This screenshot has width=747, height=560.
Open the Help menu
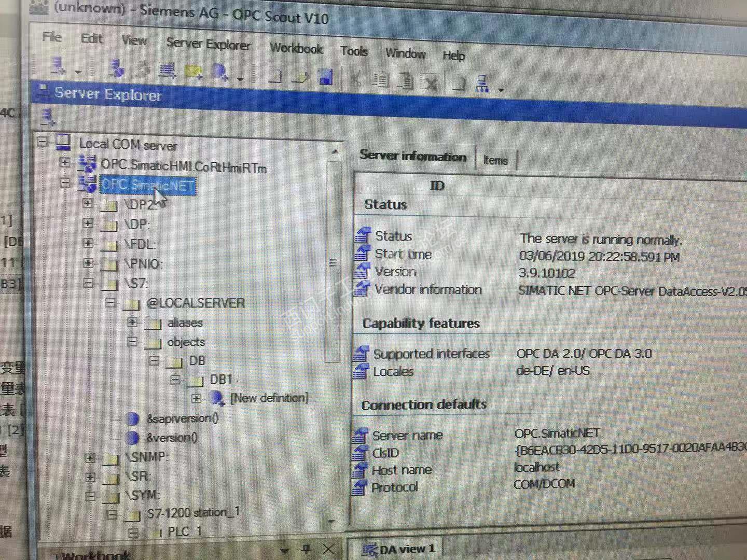[x=454, y=55]
